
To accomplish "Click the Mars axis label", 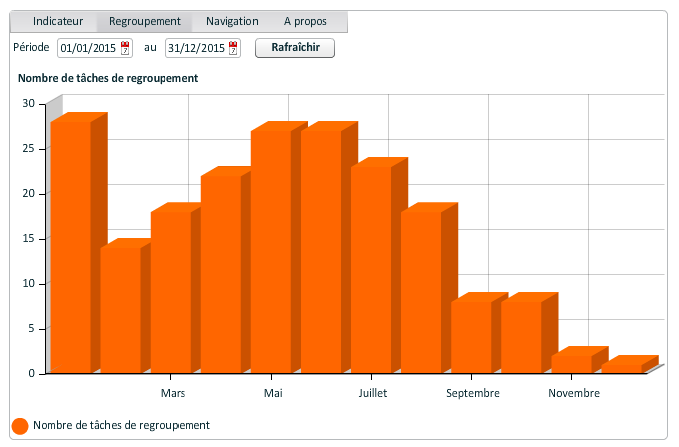I will pos(173,393).
